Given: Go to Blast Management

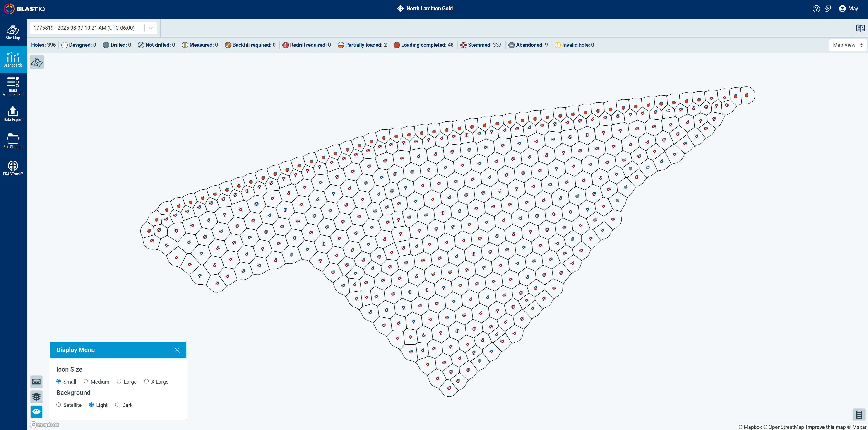Looking at the screenshot, I should pyautogui.click(x=13, y=87).
